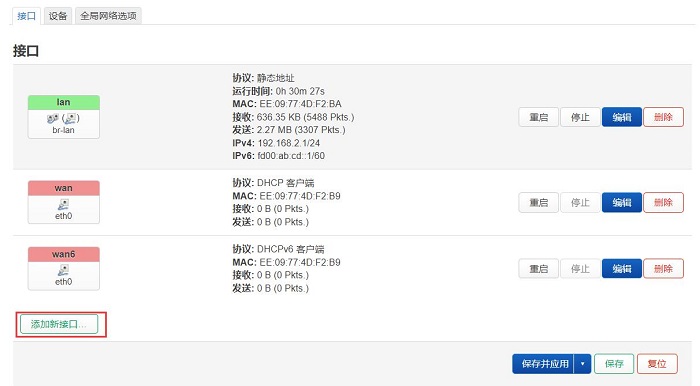Click 添加新接口 button
This screenshot has width=700, height=386.
tap(59, 324)
